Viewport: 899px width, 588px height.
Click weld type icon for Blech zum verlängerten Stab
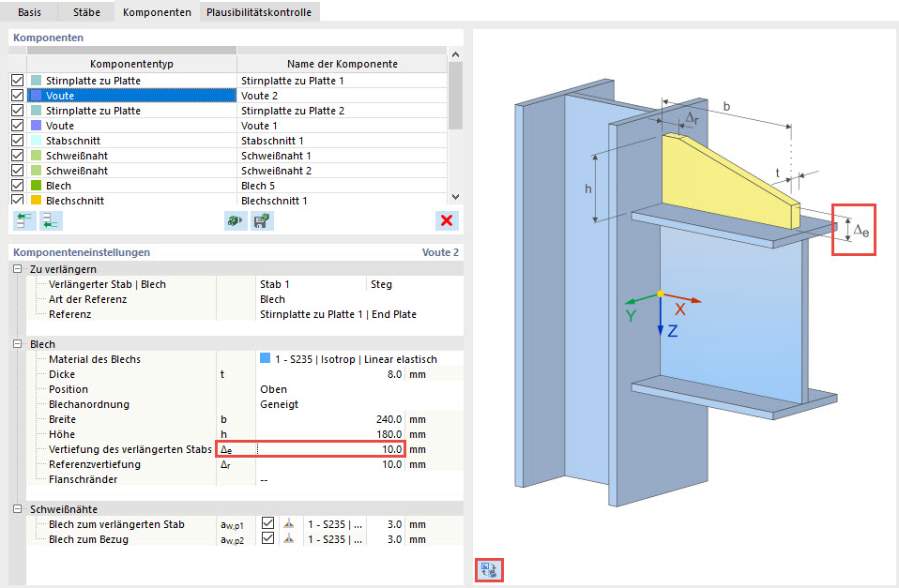(x=289, y=524)
